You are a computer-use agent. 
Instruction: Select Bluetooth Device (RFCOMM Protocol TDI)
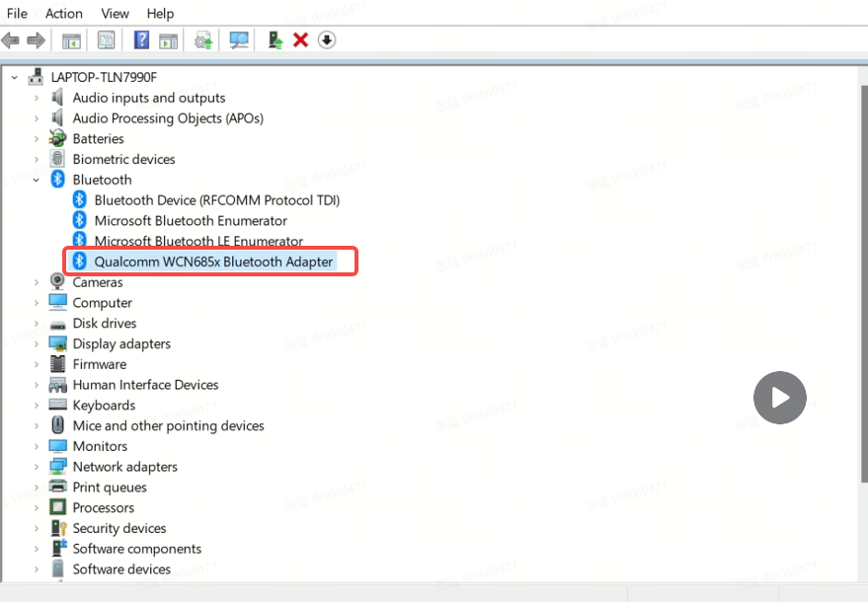coord(216,200)
